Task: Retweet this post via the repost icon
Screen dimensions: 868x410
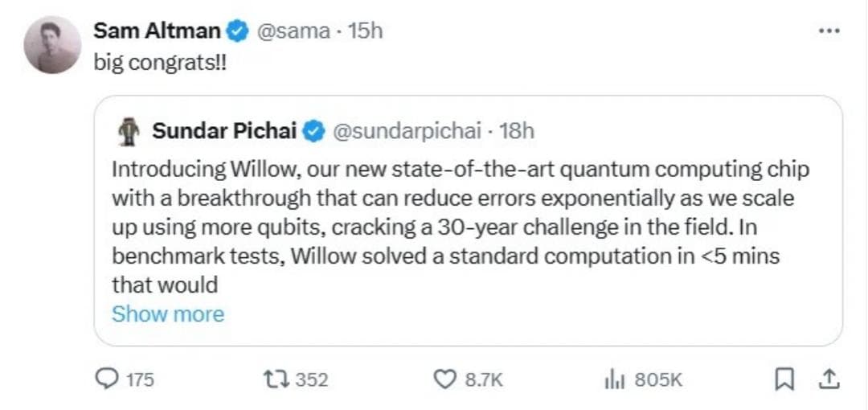Action: coord(273,379)
